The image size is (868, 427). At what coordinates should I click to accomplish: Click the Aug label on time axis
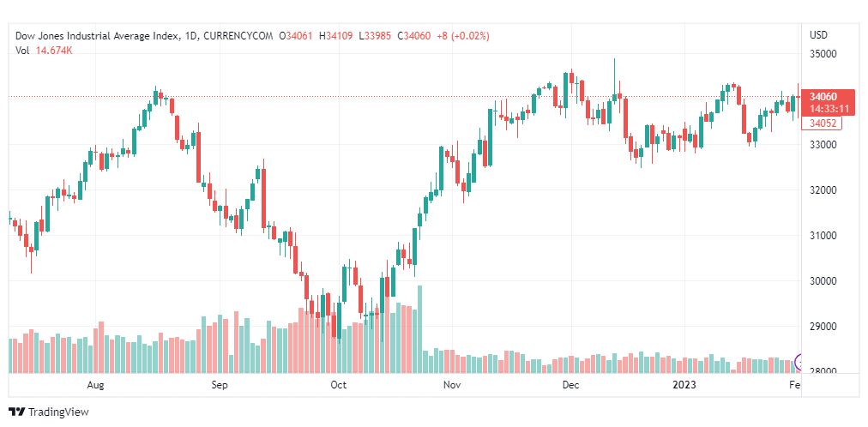point(96,384)
